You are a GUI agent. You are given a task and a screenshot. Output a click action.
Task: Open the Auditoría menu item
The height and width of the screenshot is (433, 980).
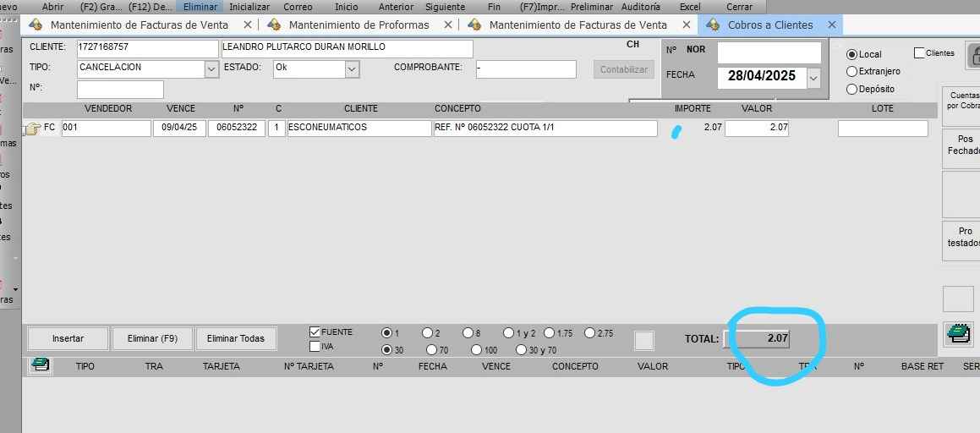[641, 7]
